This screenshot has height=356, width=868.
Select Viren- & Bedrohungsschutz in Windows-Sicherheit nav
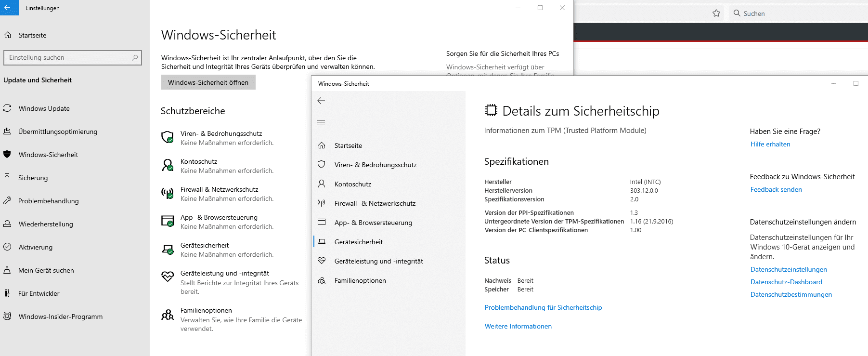tap(376, 165)
